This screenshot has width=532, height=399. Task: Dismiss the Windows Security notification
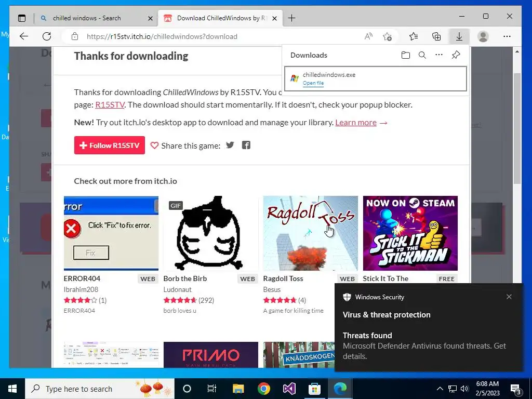509,297
